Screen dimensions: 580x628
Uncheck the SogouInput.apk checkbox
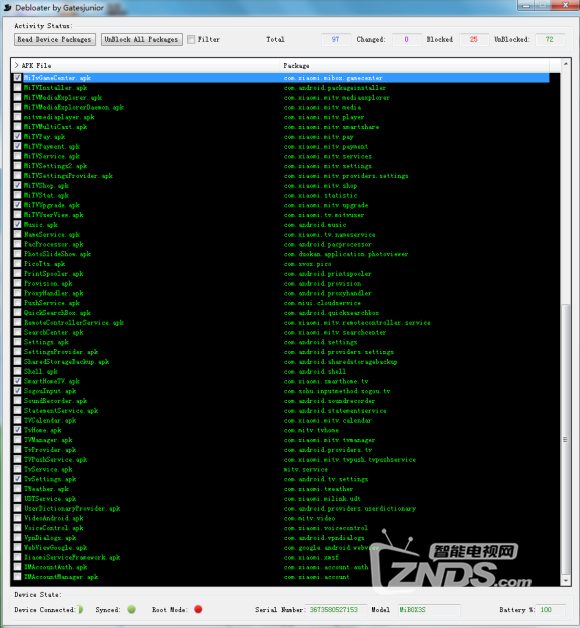tap(18, 391)
